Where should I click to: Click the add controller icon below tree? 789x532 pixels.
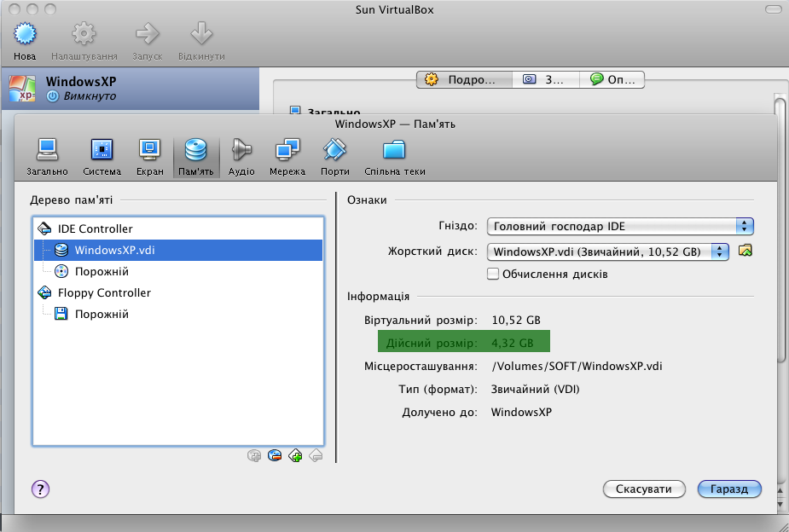[x=254, y=456]
